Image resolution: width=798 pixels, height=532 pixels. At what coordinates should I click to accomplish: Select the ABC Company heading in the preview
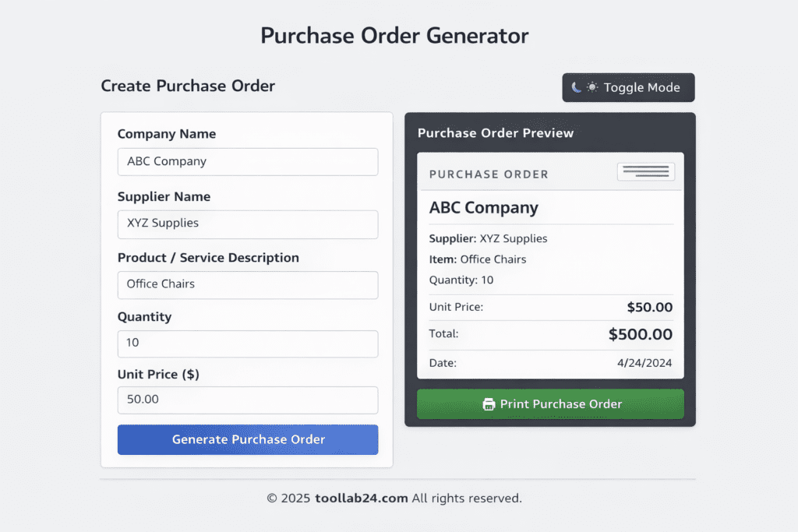[x=483, y=208]
